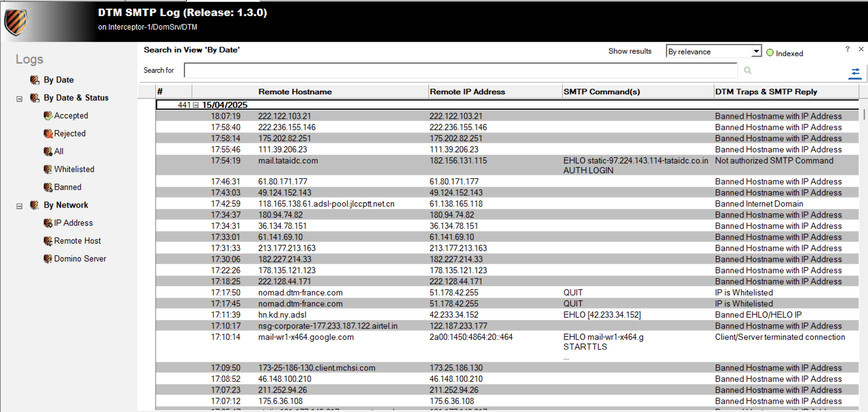Screen dimensions: 868x412
Task: Sort by DTM Traps & SMTP Reply header
Action: tap(786, 92)
